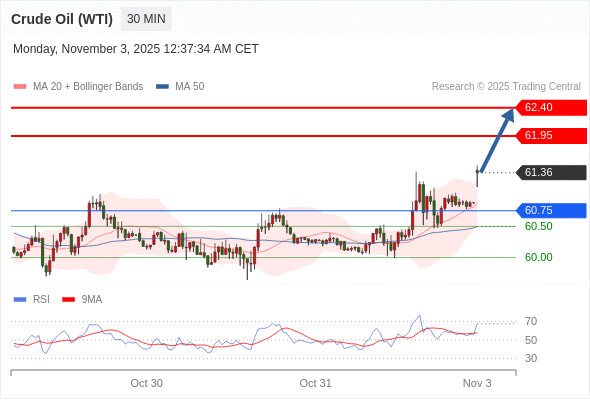Click the Research © 2025 Trading Central text
This screenshot has height=400, width=590.
506,87
